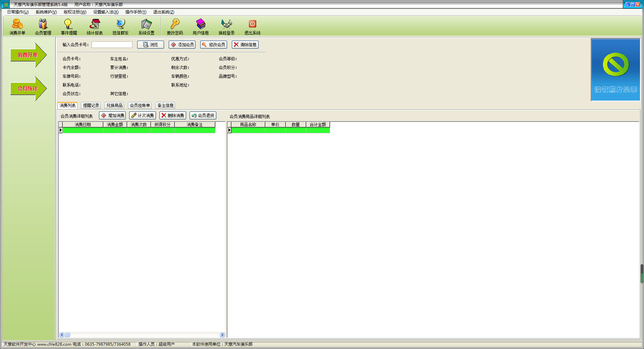Click the 换班登录 handshake icon
Screen dimensions: 644x349
227,24
